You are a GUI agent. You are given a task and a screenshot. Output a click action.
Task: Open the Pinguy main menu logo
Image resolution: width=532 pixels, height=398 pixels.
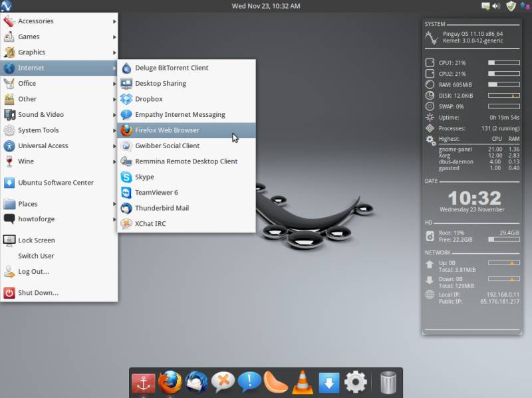click(x=6, y=5)
